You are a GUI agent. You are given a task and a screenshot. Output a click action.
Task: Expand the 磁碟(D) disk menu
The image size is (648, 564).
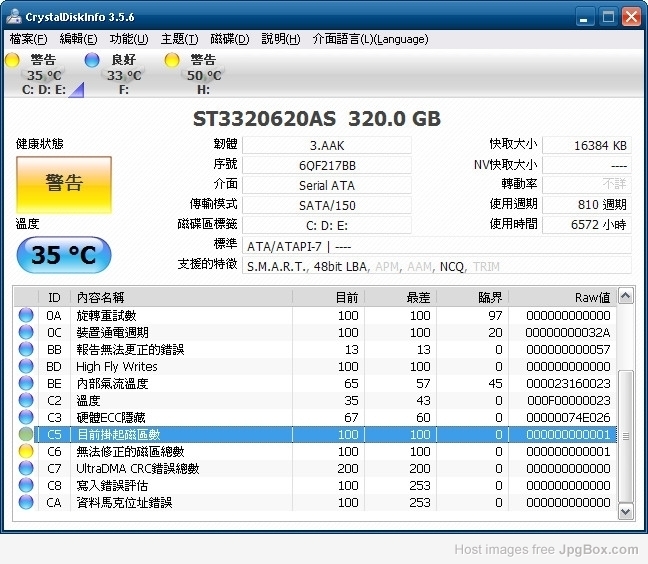click(x=230, y=39)
